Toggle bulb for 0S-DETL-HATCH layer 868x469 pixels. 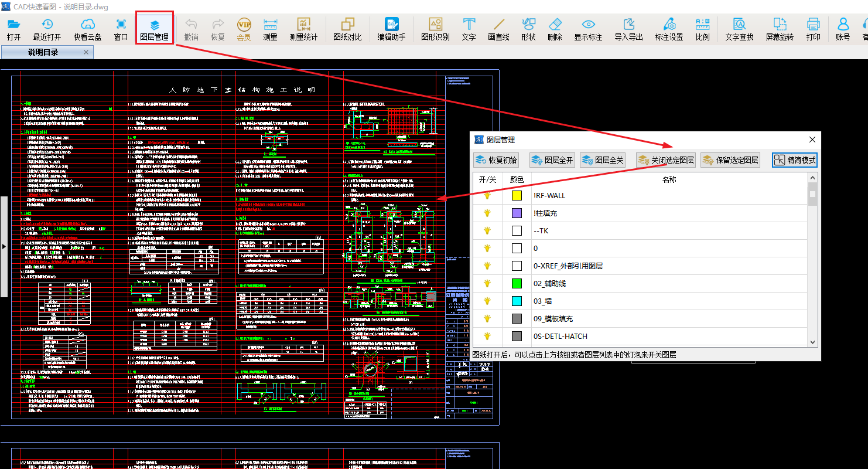(x=487, y=337)
